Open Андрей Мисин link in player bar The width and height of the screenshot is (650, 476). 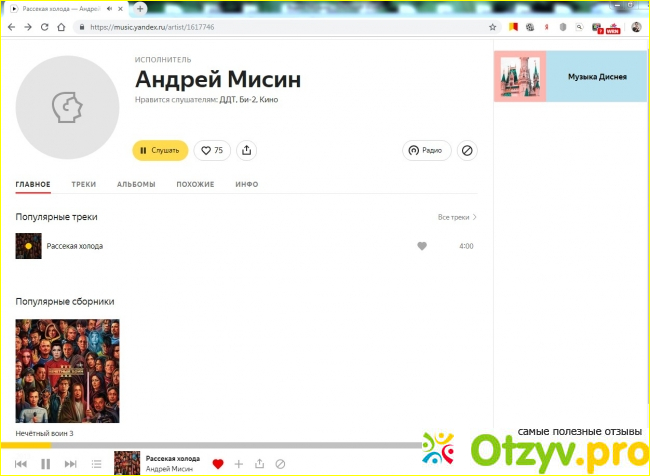pos(170,469)
